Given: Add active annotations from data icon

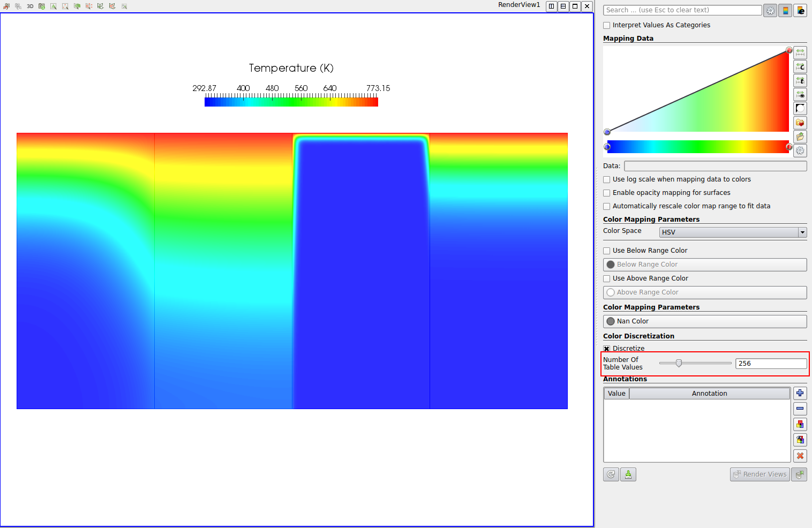Looking at the screenshot, I should tap(800, 424).
